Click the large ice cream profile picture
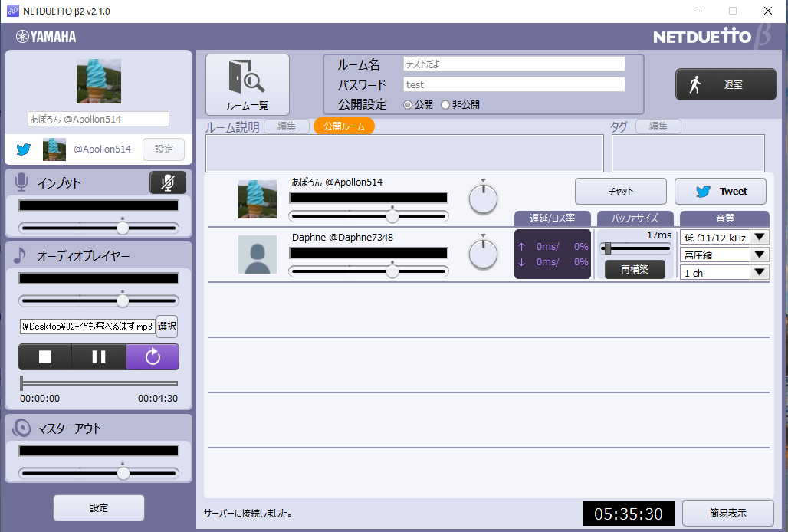788x532 pixels. coord(98,81)
